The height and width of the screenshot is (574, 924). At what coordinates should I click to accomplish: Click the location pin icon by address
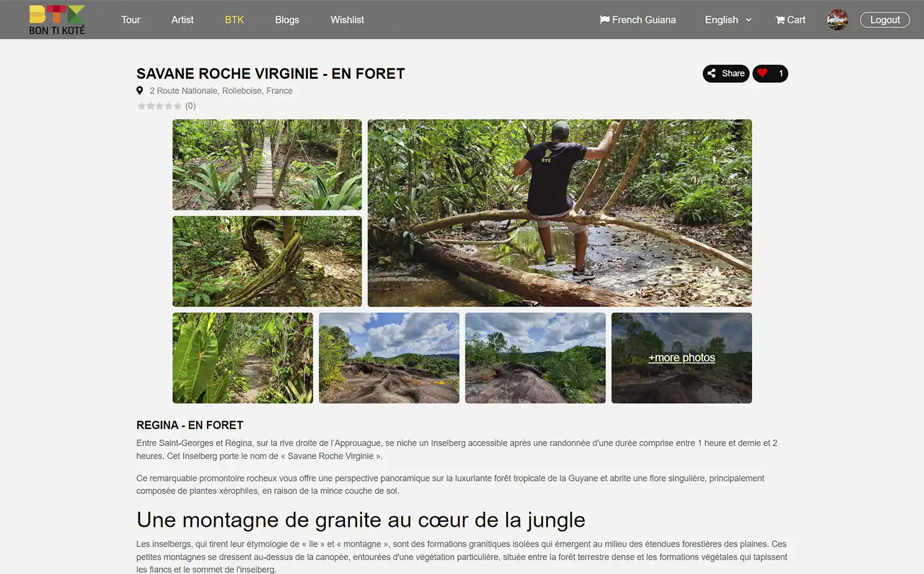coord(140,90)
